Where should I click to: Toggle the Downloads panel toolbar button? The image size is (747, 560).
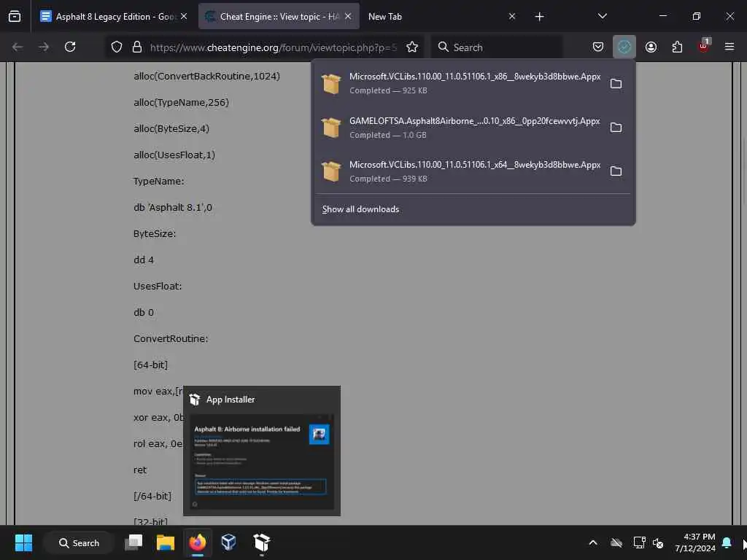[x=624, y=47]
